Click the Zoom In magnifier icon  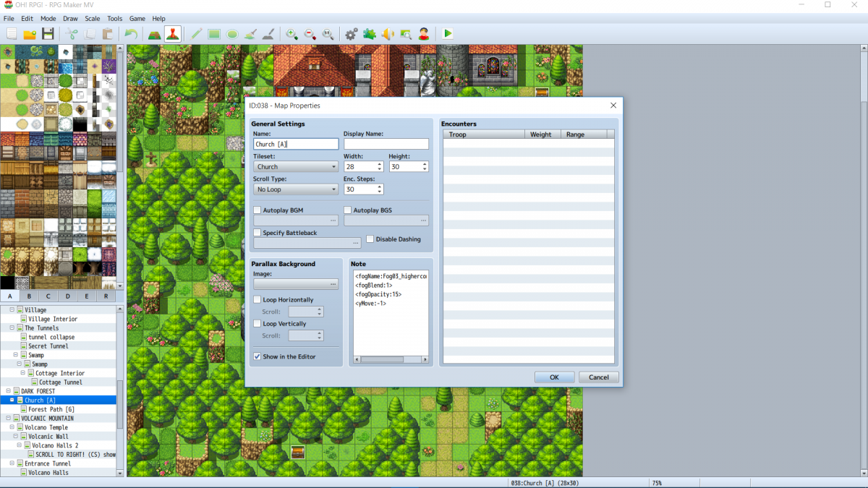[292, 33]
